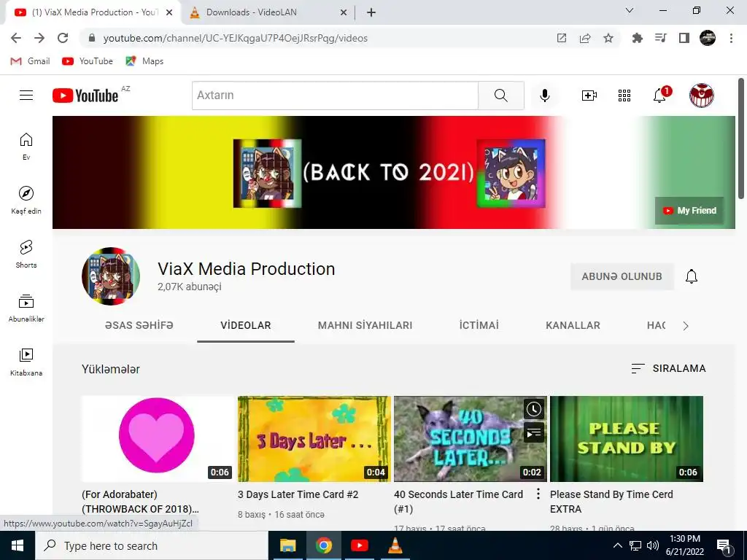Open Kitabxana library
The width and height of the screenshot is (747, 560).
coord(26,362)
